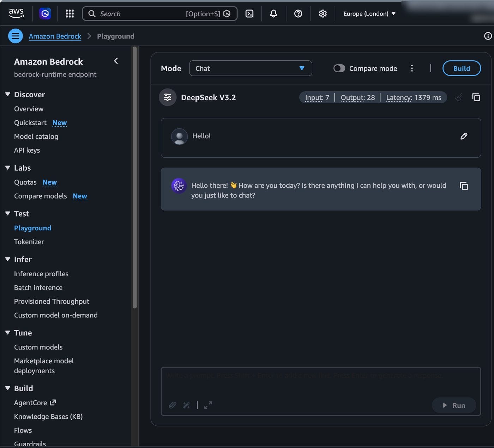This screenshot has height=448, width=494.
Task: Click the sidebar vertical scrollbar
Action: click(x=134, y=178)
